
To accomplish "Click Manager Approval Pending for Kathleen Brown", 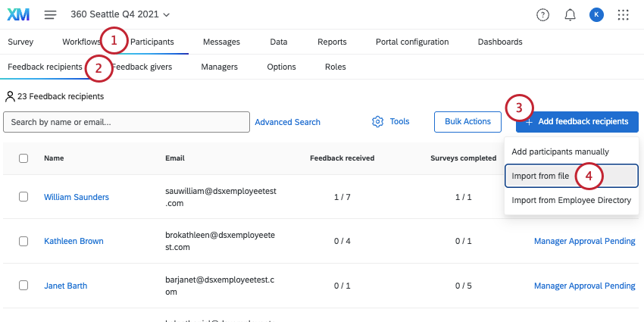I will (584, 241).
